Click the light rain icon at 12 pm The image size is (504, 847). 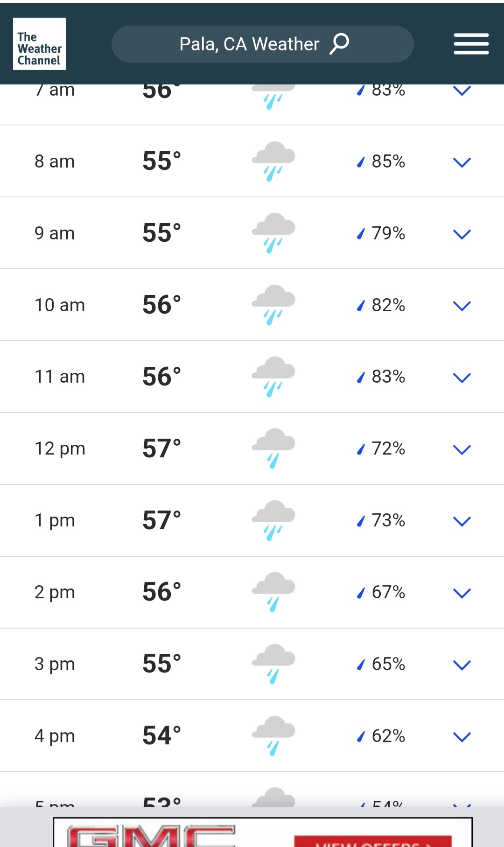[273, 448]
